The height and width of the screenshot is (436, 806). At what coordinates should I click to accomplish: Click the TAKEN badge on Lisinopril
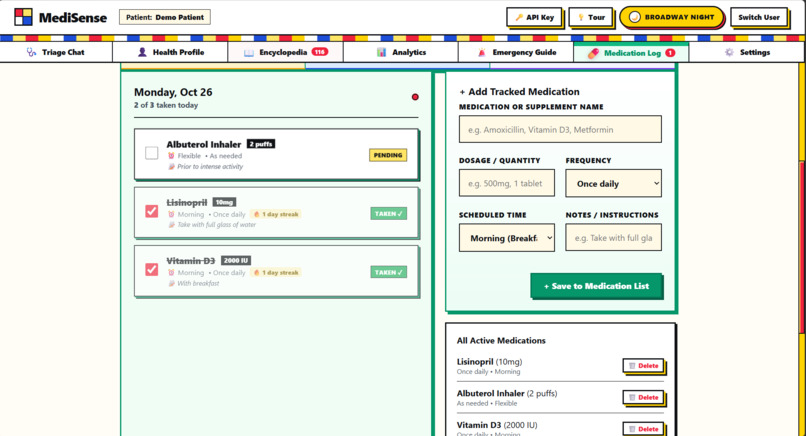point(389,214)
